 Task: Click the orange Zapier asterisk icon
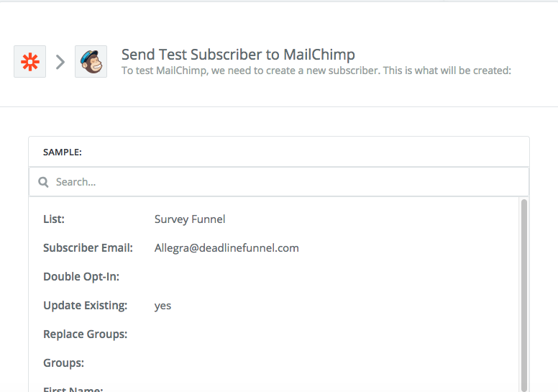pyautogui.click(x=29, y=62)
